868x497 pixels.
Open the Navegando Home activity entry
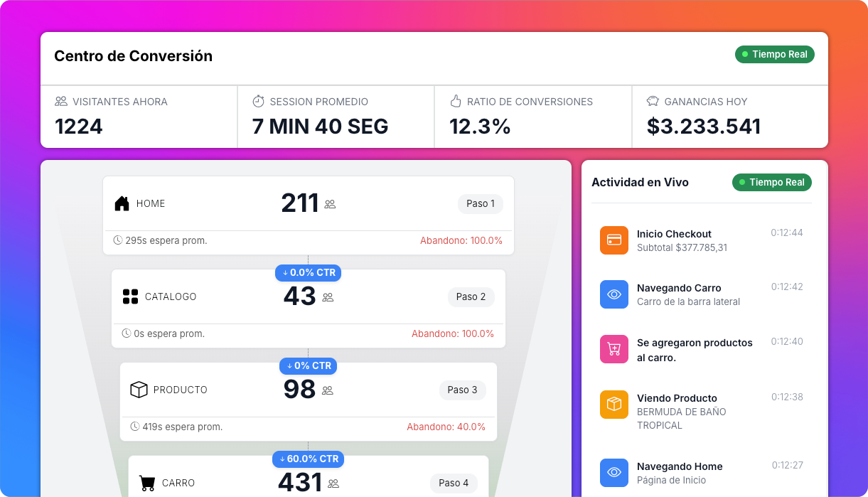pyautogui.click(x=702, y=473)
